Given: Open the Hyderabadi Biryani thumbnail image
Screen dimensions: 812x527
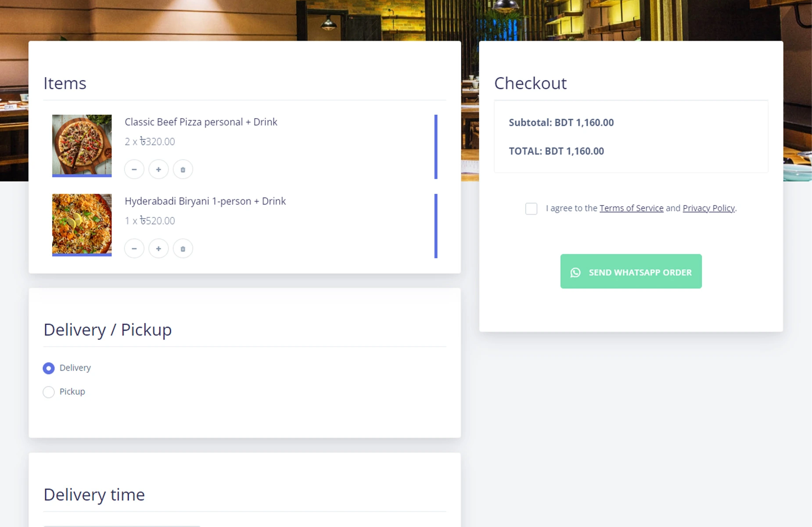Looking at the screenshot, I should (x=82, y=224).
